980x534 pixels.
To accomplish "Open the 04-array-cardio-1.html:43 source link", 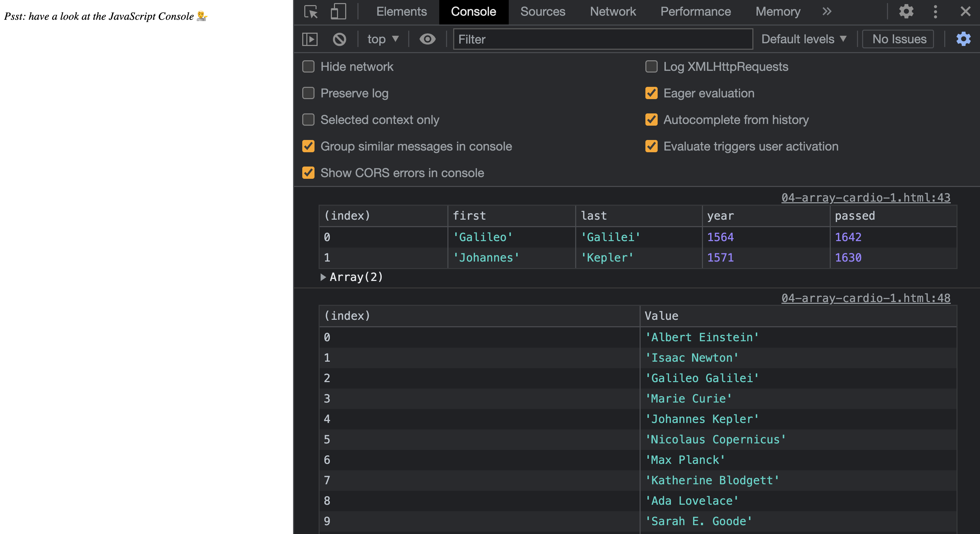I will (866, 198).
